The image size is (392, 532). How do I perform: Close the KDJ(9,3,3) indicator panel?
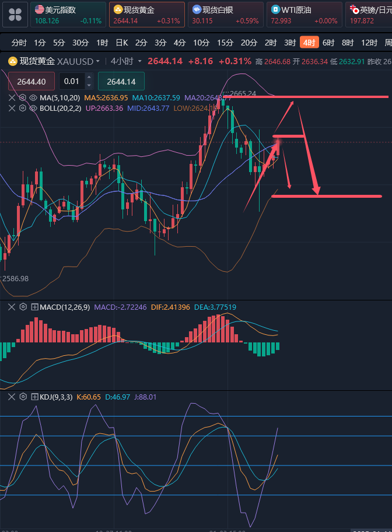click(x=12, y=397)
